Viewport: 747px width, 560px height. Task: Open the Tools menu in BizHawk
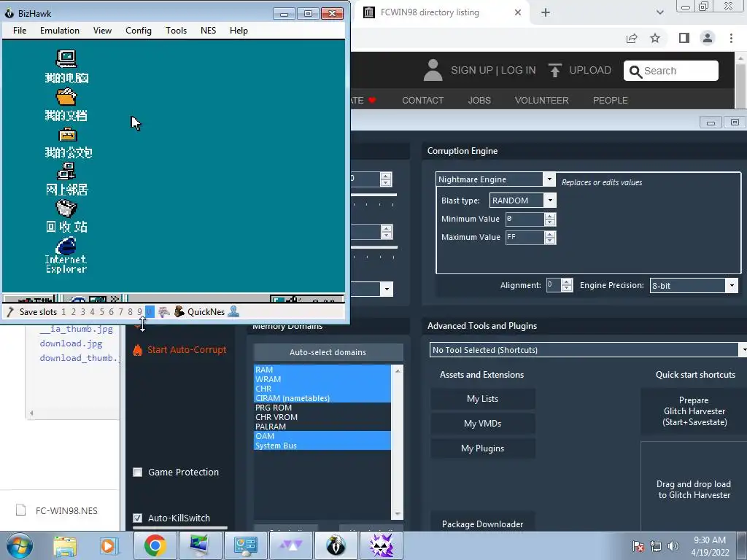coord(177,31)
